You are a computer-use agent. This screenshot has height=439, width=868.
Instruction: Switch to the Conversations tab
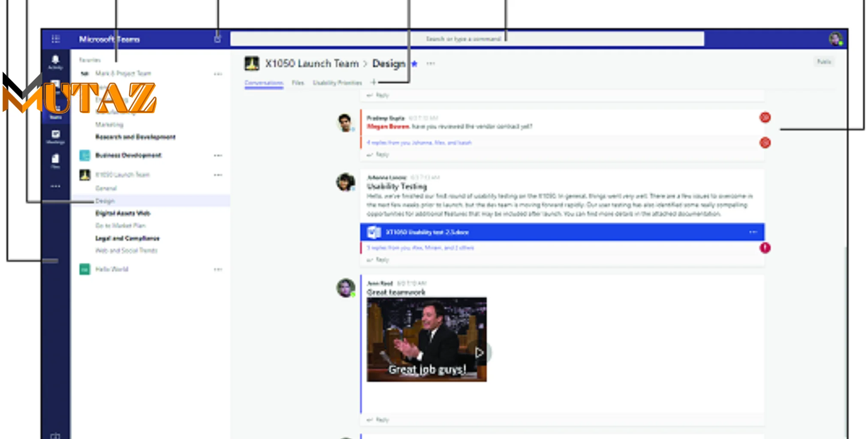264,83
